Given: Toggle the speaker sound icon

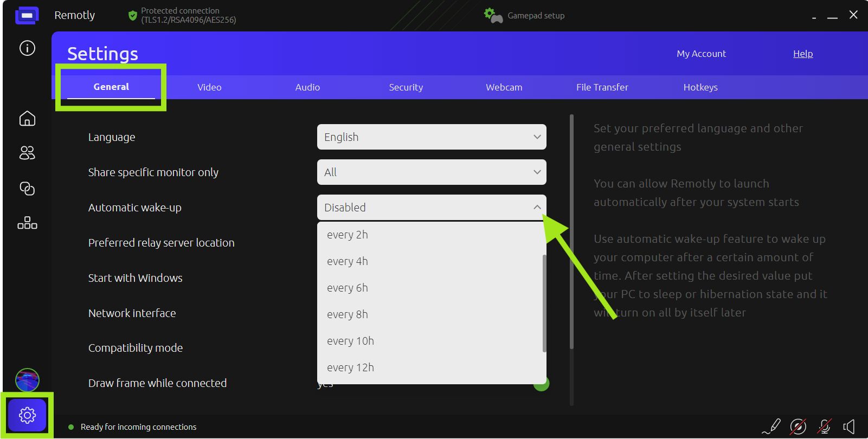Looking at the screenshot, I should [x=850, y=427].
